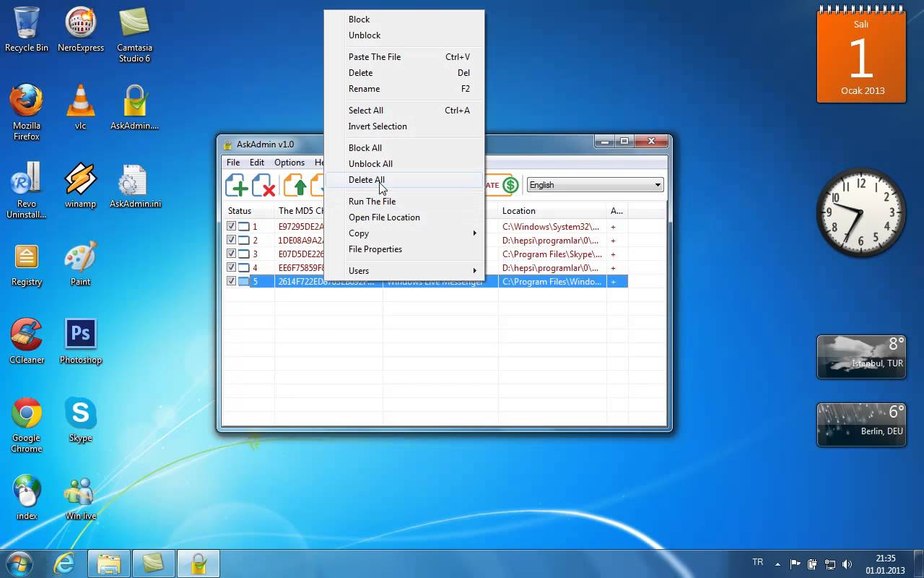Toggle the checkbox for row 3
This screenshot has height=578, width=924.
click(x=231, y=254)
